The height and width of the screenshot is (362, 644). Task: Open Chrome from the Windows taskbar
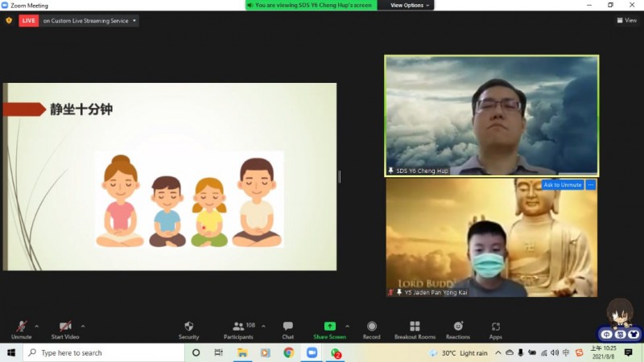[288, 353]
